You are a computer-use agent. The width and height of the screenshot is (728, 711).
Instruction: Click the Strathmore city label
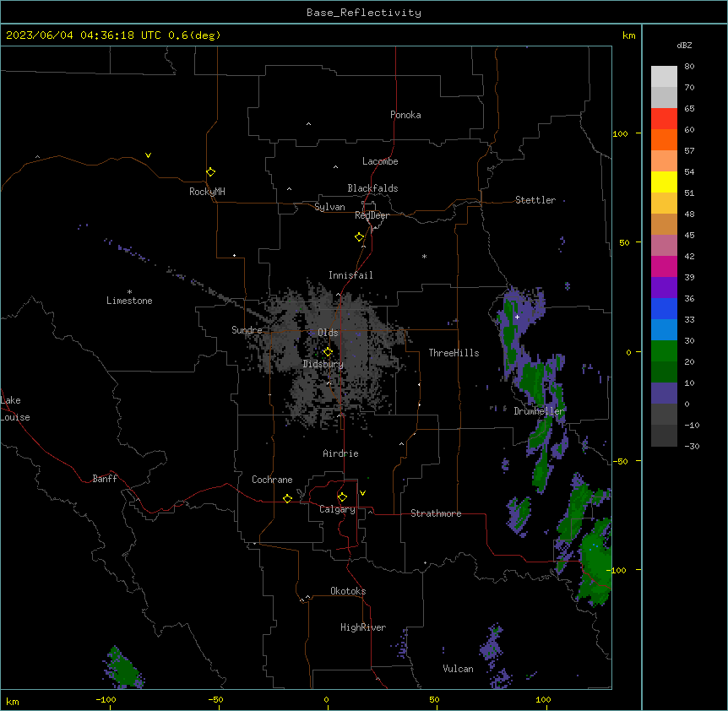point(436,513)
